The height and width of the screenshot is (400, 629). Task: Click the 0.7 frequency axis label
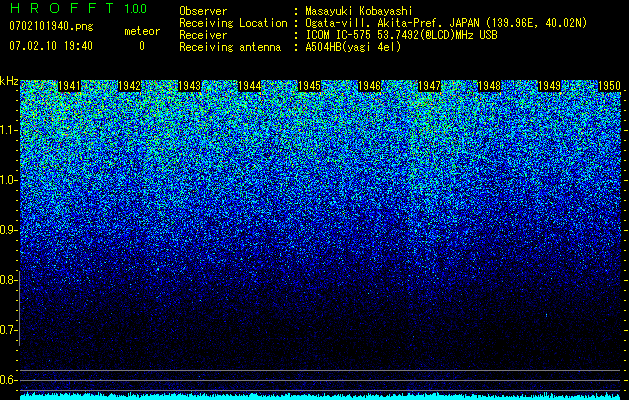8,330
